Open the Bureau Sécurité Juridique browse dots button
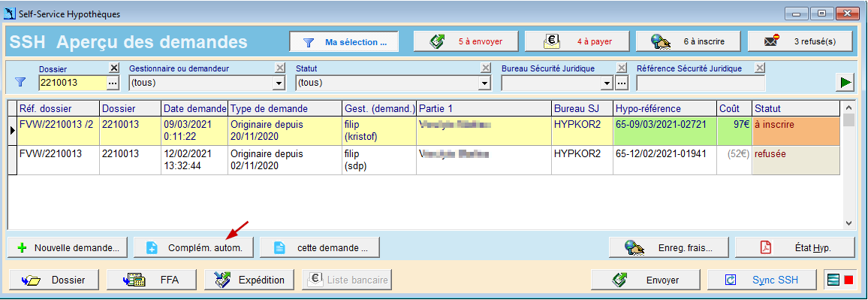 point(621,83)
